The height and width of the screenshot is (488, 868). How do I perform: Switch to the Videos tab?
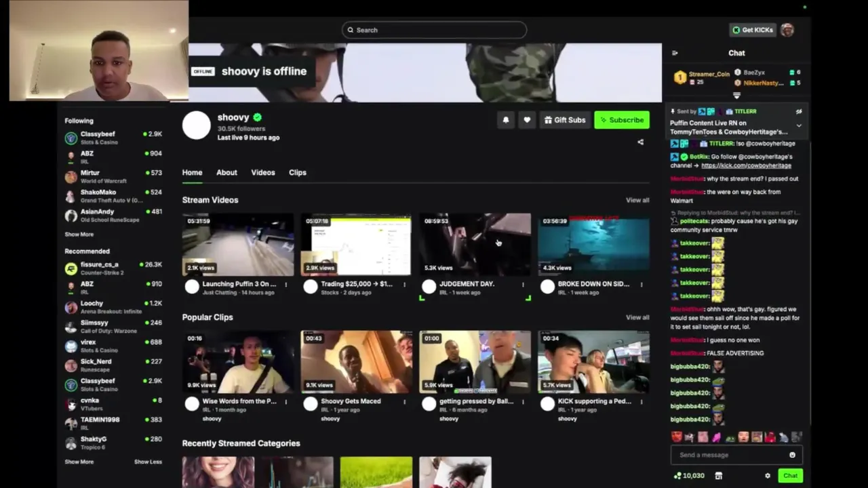point(263,173)
